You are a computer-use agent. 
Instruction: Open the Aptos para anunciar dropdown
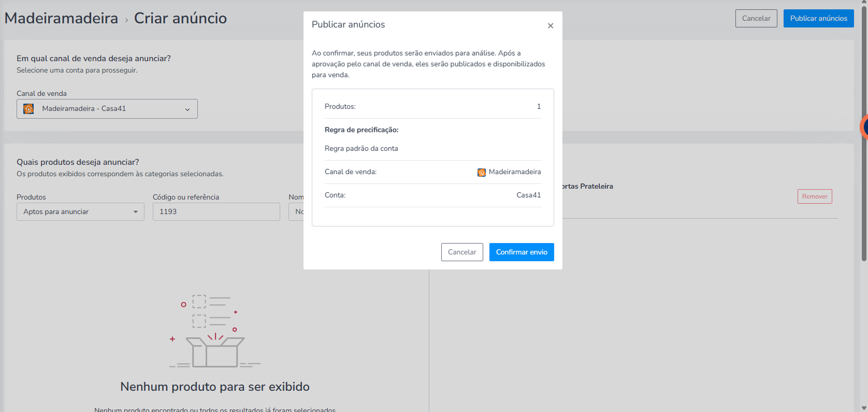(80, 211)
